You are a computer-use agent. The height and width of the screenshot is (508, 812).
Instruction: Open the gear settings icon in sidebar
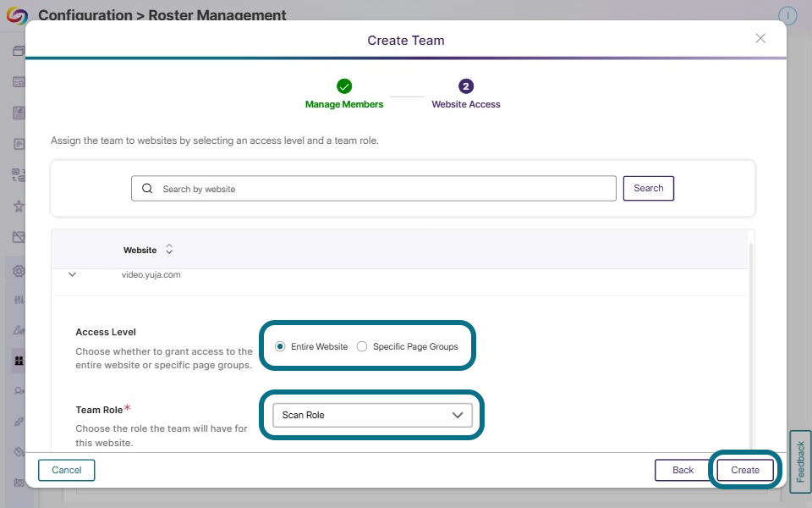pos(19,271)
